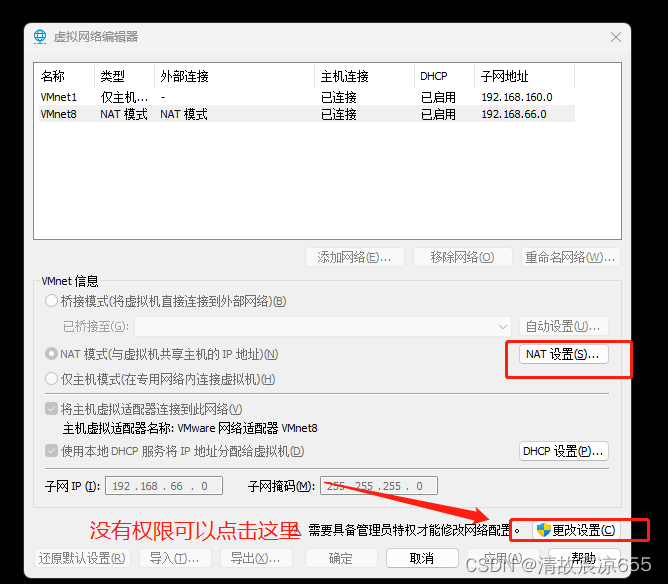668x584 pixels.
Task: Click the globe icon in title bar
Action: click(x=40, y=37)
